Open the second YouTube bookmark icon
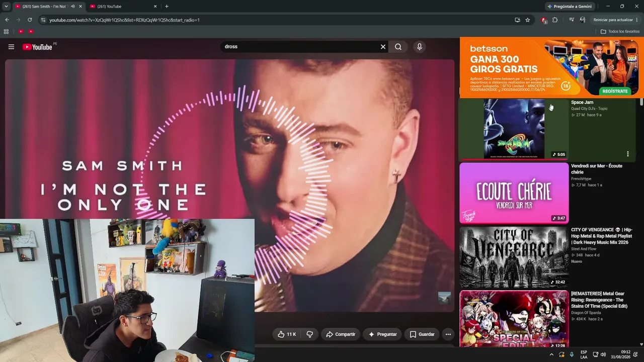 pyautogui.click(x=31, y=32)
